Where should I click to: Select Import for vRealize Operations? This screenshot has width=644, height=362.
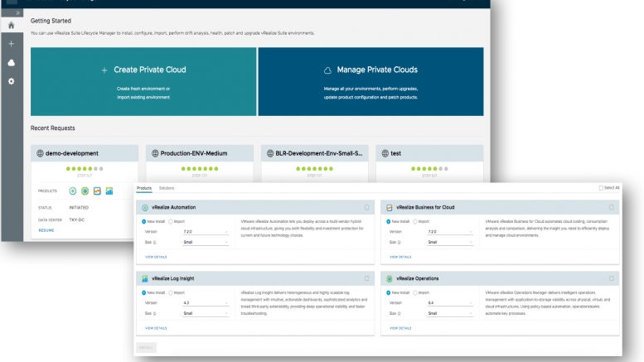coord(414,292)
